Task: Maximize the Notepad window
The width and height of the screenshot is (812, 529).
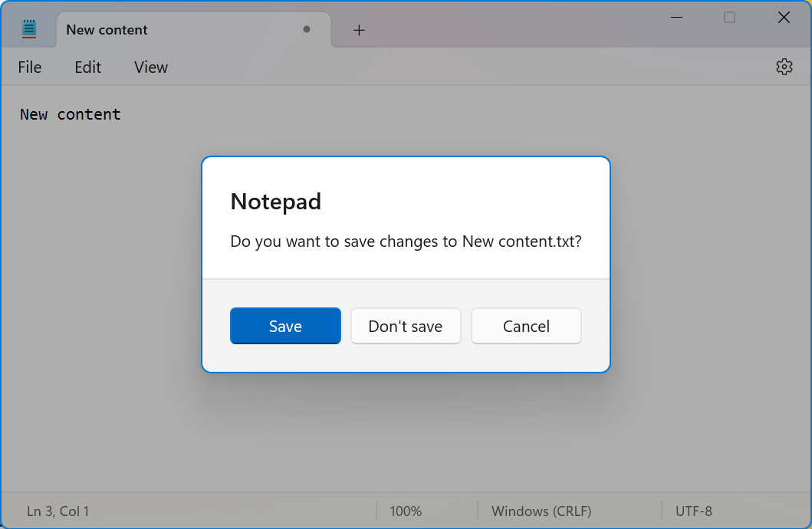Action: coord(729,18)
